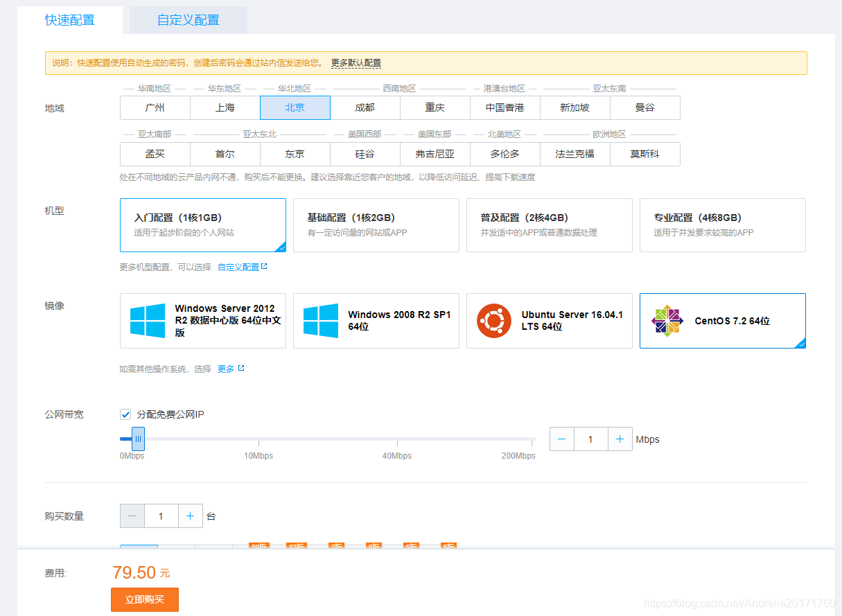Image resolution: width=842 pixels, height=616 pixels.
Task: Decrease bandwidth with the minus button
Action: pos(562,439)
